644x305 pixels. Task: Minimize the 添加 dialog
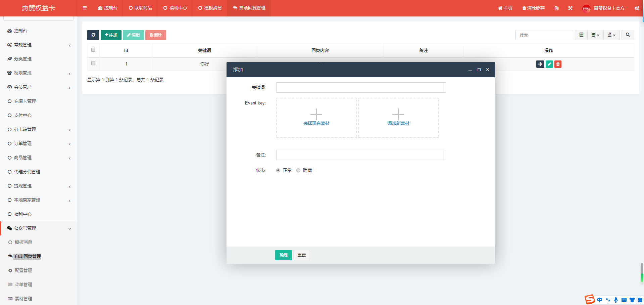470,70
